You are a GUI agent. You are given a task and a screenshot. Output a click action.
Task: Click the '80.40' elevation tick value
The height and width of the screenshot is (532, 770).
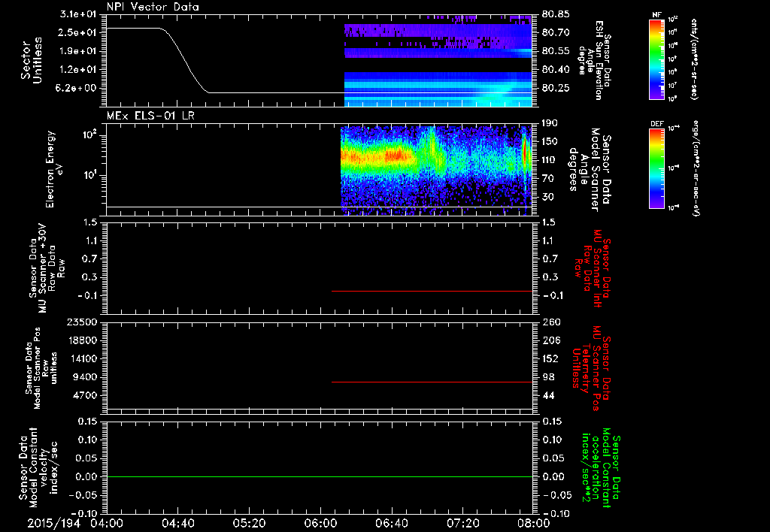coord(556,70)
